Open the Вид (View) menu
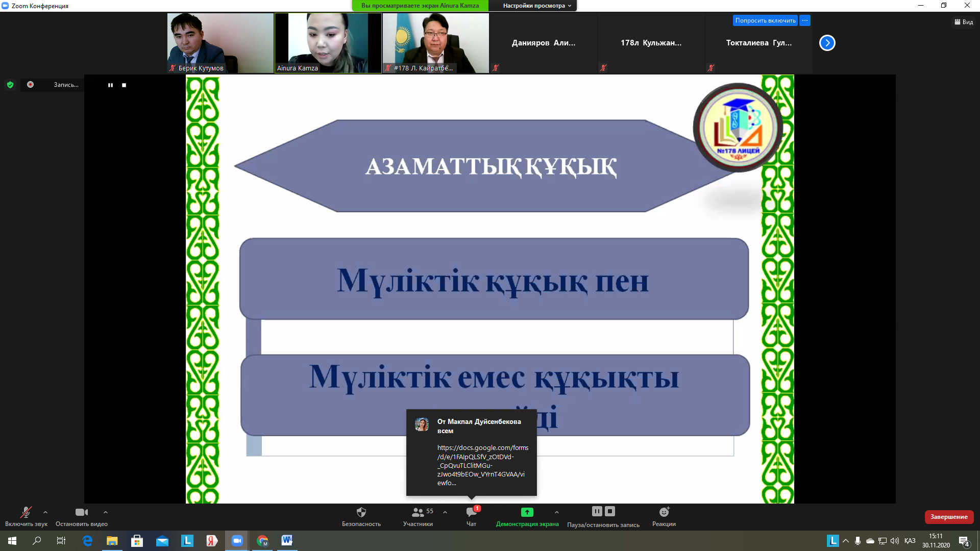980x551 pixels. [964, 22]
